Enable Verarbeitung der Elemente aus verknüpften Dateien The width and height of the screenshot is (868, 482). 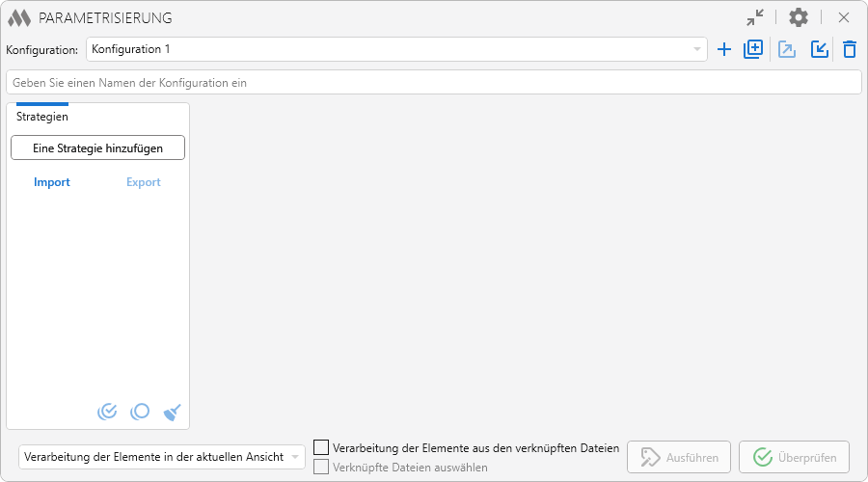click(322, 447)
